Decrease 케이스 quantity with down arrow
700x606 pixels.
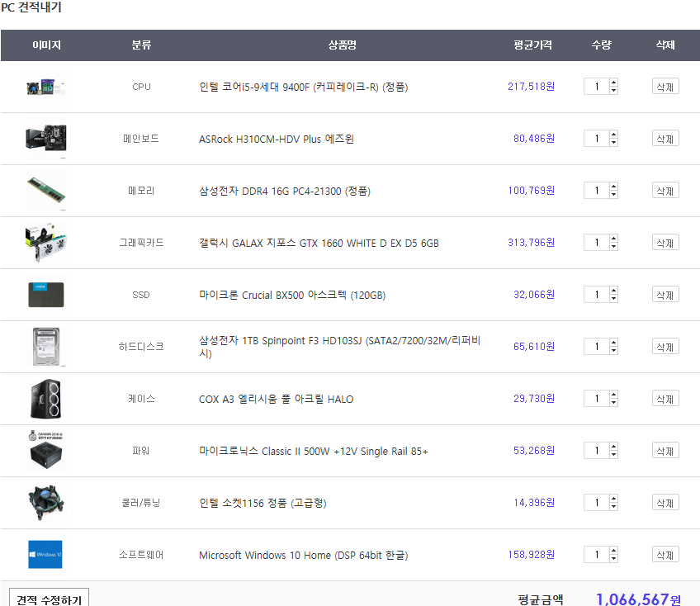pos(614,402)
